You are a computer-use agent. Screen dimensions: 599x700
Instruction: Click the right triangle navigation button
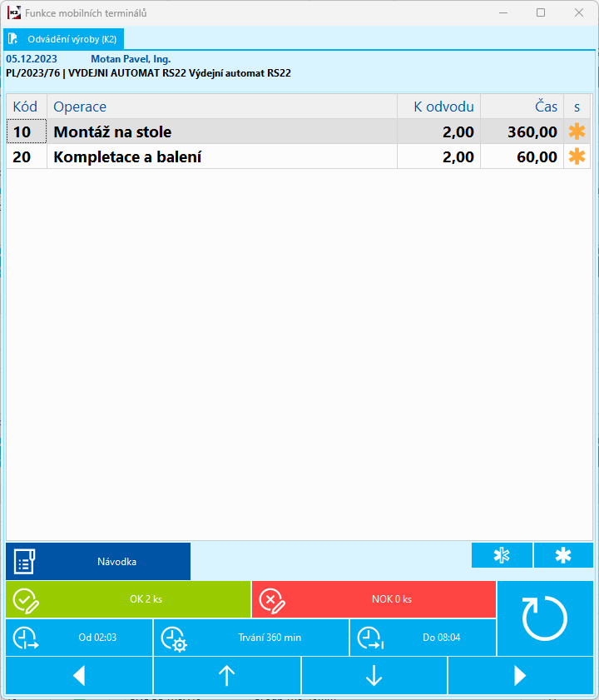pos(521,675)
